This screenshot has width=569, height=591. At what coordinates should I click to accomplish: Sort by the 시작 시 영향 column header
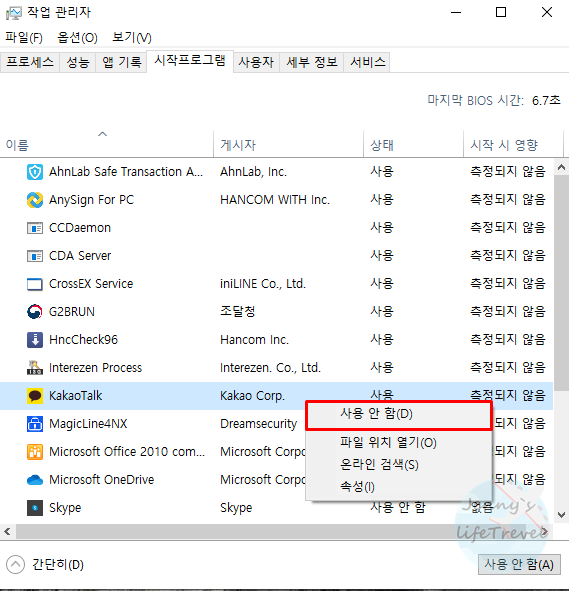click(513, 144)
